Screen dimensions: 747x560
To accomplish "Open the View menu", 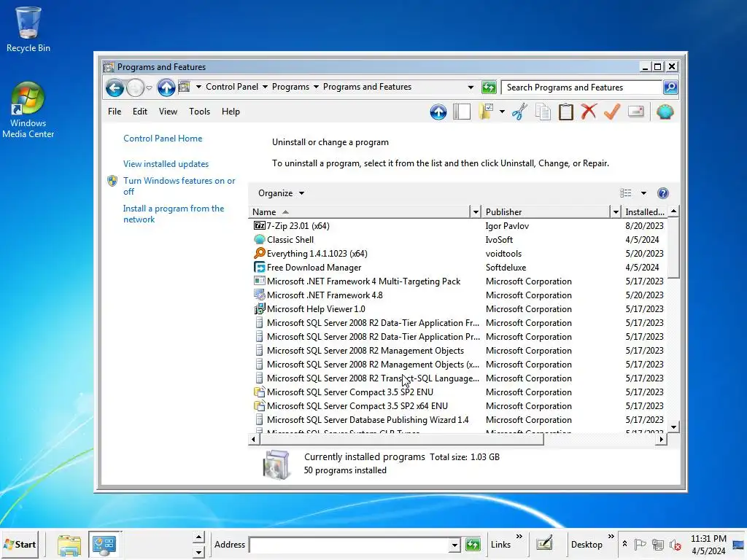I will pyautogui.click(x=168, y=112).
